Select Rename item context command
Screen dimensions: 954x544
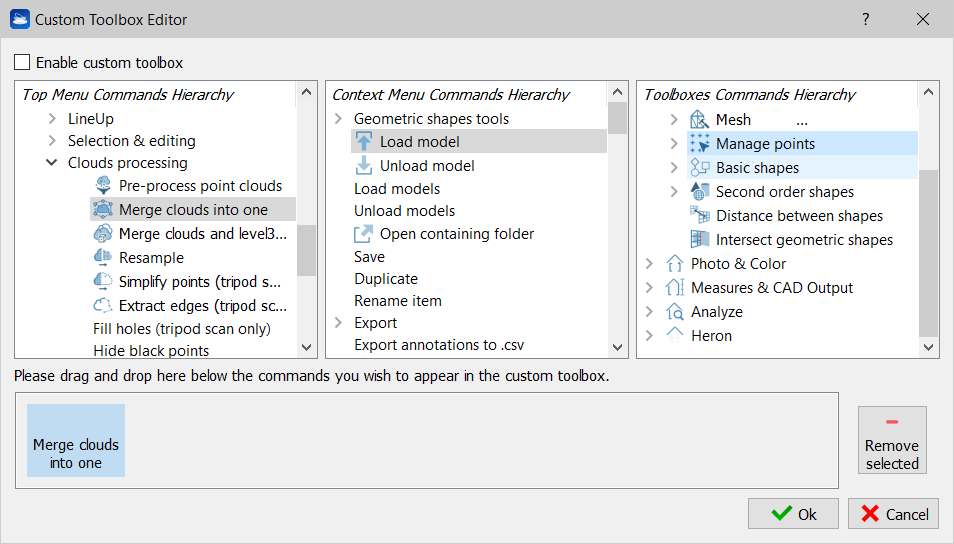coord(398,301)
